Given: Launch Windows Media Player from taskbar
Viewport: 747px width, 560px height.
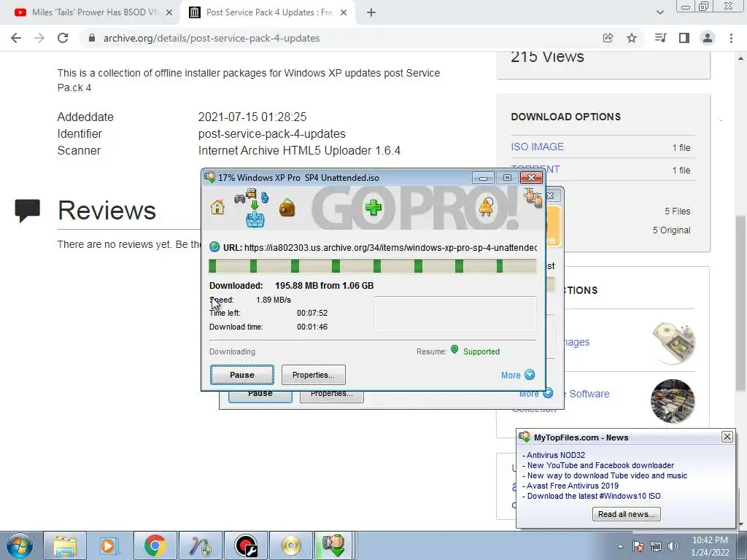Looking at the screenshot, I should point(109,545).
